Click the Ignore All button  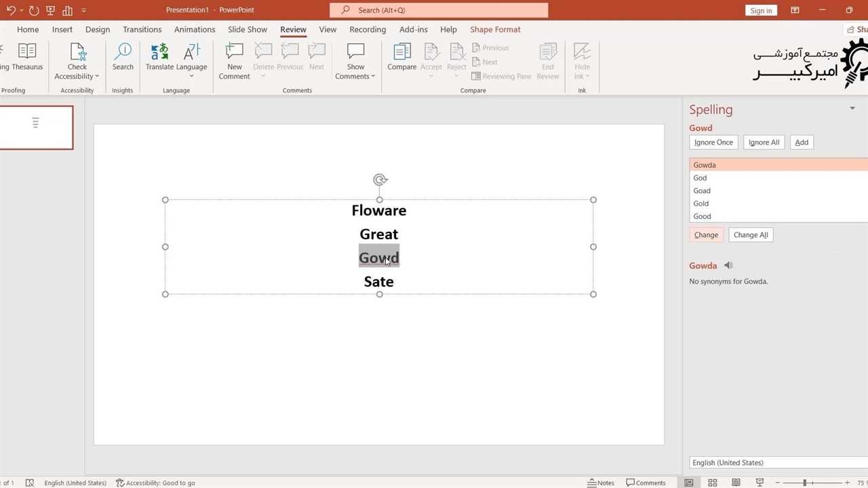click(x=764, y=142)
